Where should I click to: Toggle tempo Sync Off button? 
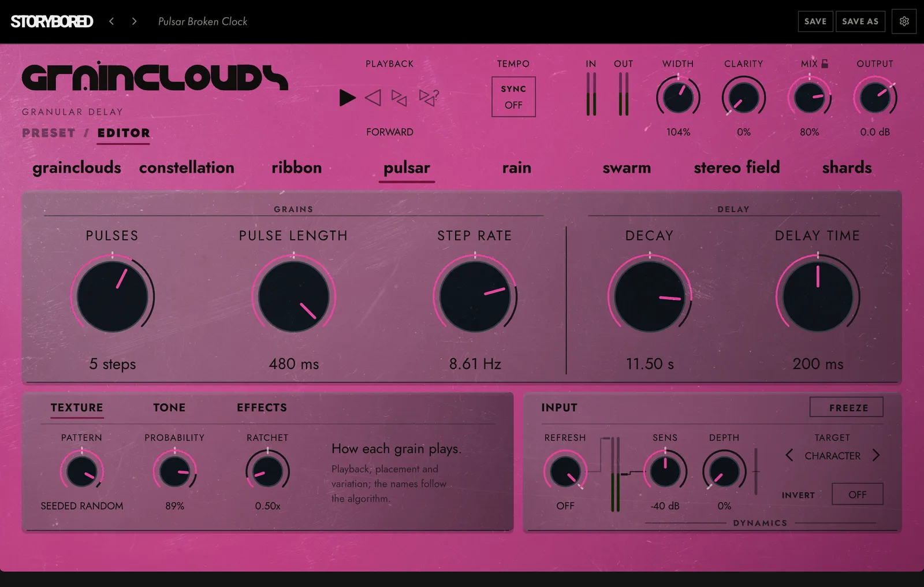513,97
